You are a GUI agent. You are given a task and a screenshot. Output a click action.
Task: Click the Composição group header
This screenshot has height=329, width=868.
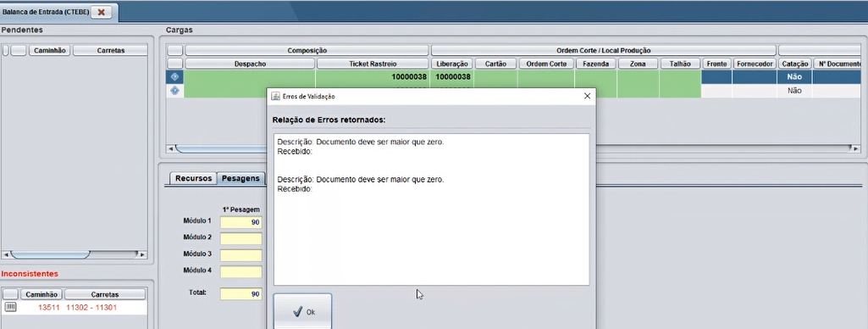point(307,50)
